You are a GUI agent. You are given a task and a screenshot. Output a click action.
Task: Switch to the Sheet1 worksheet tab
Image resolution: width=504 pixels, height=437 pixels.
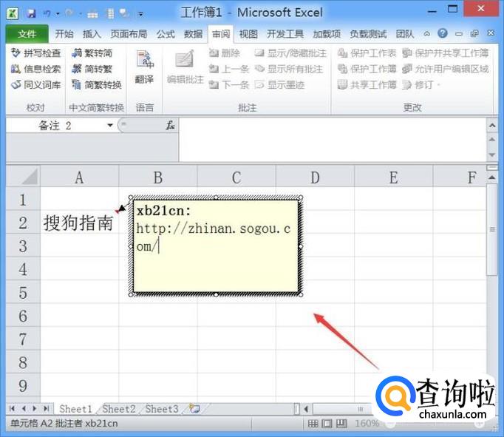coord(75,409)
